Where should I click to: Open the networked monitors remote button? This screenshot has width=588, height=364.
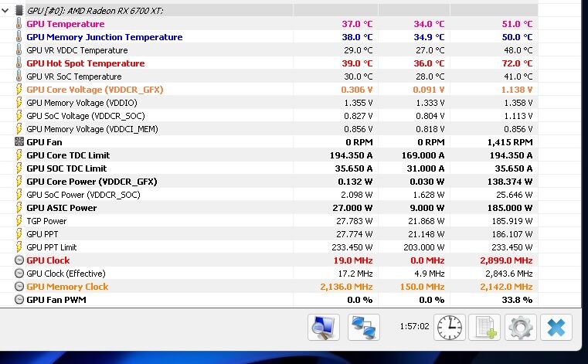click(364, 327)
